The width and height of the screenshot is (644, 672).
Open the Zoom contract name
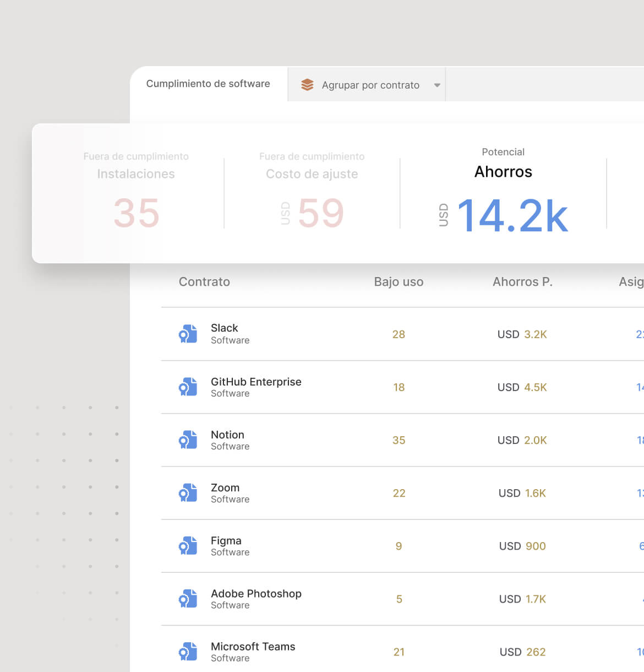(x=225, y=487)
